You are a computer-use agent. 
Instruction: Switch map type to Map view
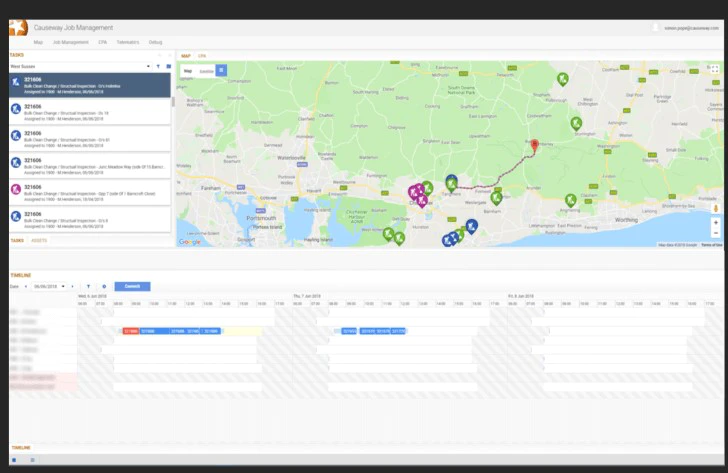[188, 71]
